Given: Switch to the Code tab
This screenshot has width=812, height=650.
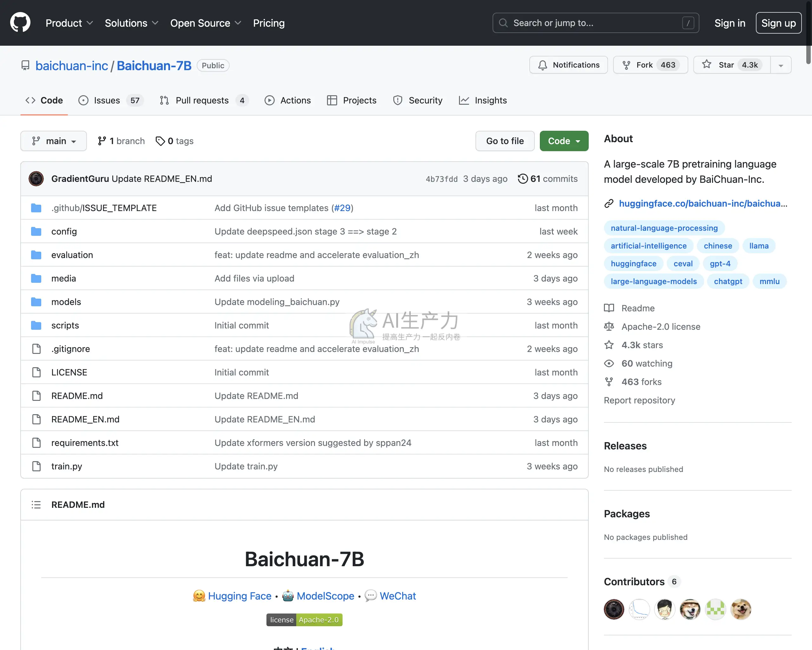Looking at the screenshot, I should [x=44, y=100].
